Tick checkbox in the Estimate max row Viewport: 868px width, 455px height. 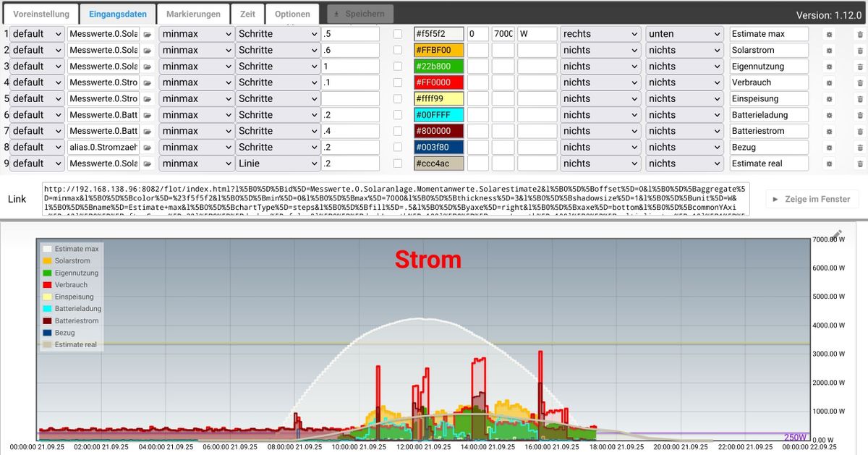pos(398,34)
